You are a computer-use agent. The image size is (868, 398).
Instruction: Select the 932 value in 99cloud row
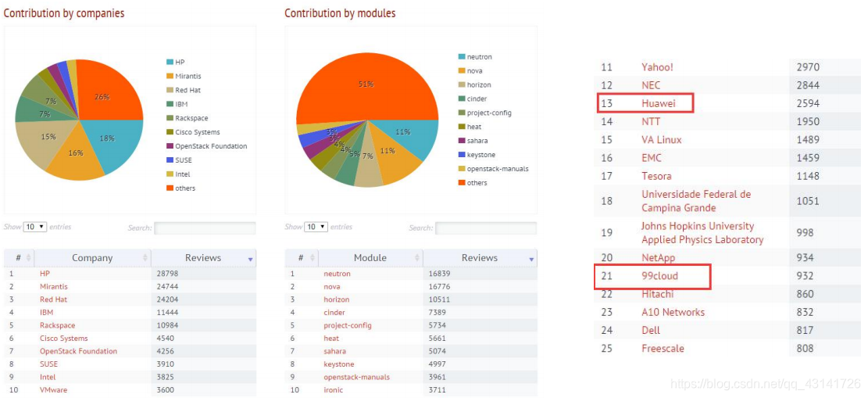tap(805, 276)
